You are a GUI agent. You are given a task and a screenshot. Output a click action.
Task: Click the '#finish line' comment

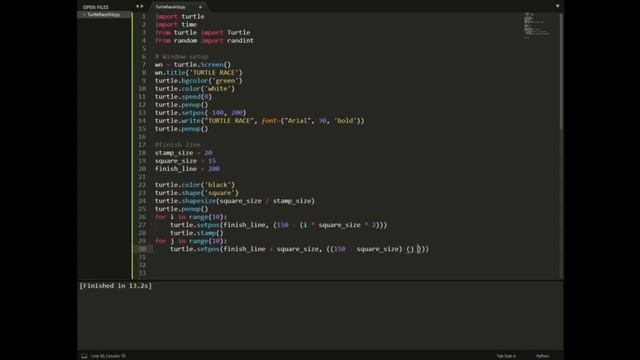click(x=178, y=145)
